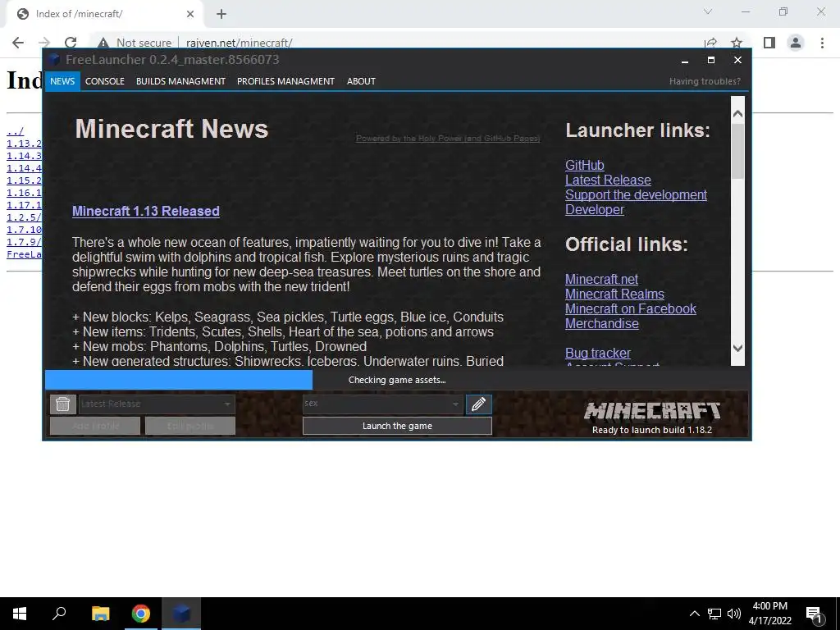Click the Checking game assets progress bar
Screen dimensions: 840x630
(397, 380)
